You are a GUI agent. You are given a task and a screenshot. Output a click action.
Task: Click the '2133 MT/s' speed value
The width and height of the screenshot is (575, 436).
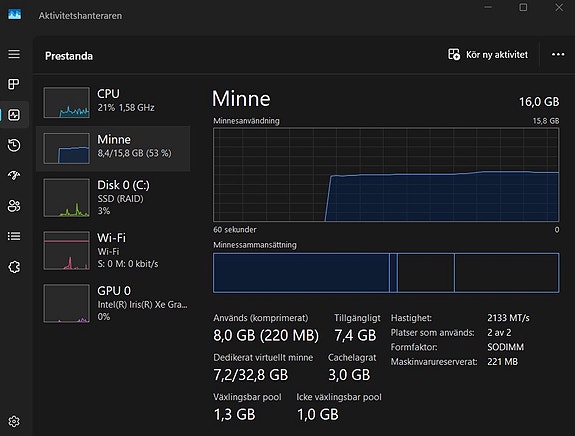[x=508, y=318]
